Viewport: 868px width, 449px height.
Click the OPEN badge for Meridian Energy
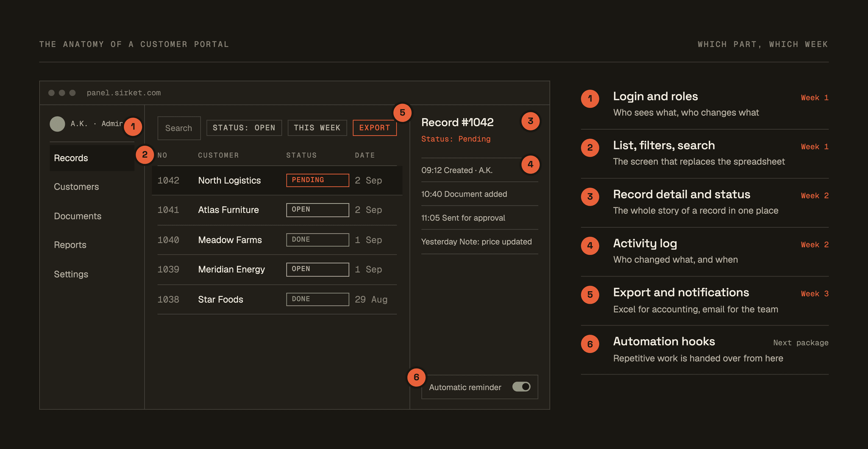317,269
